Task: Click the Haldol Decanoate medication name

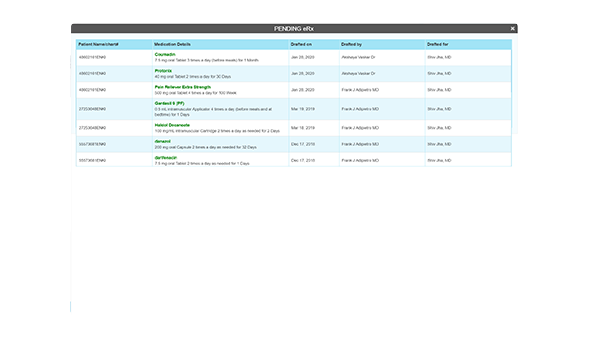Action: click(x=172, y=125)
